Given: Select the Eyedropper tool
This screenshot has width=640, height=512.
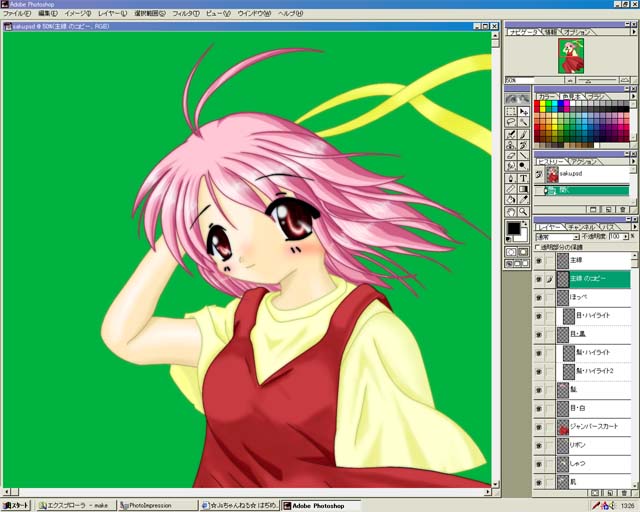Looking at the screenshot, I should click(x=523, y=200).
